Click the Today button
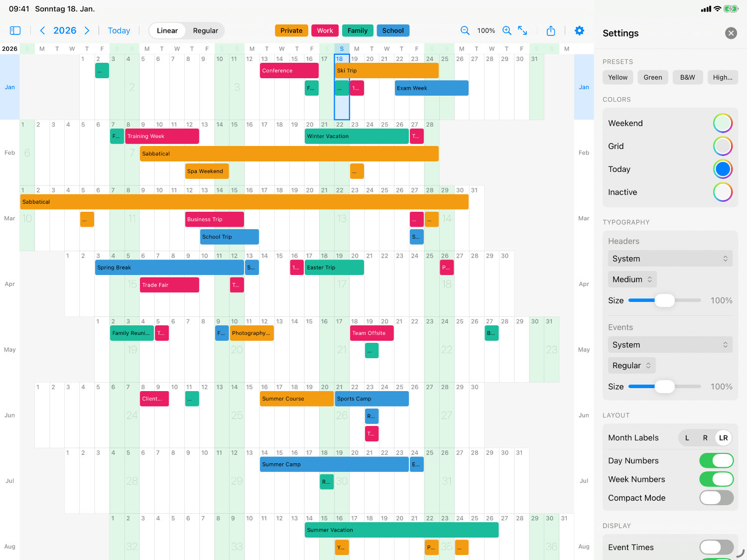Screen dimensions: 747x560 tap(119, 30)
